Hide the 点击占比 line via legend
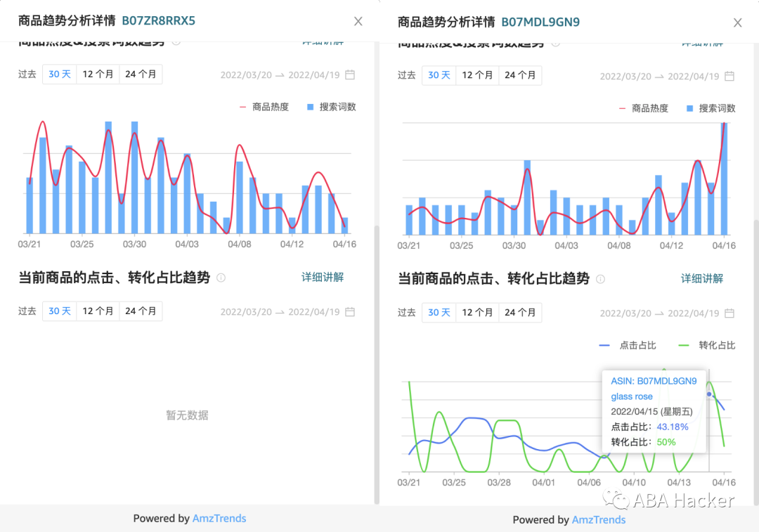The height and width of the screenshot is (532, 759). 628,345
